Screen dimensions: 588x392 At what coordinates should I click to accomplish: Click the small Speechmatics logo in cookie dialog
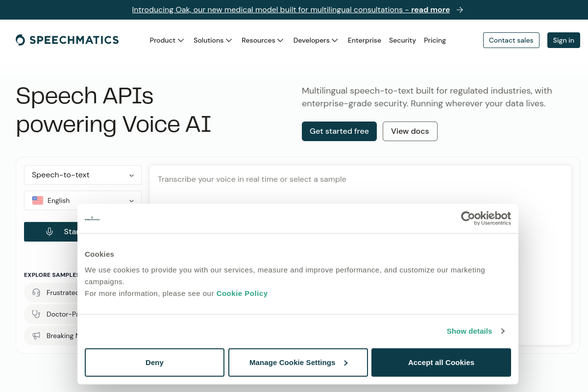point(92,219)
